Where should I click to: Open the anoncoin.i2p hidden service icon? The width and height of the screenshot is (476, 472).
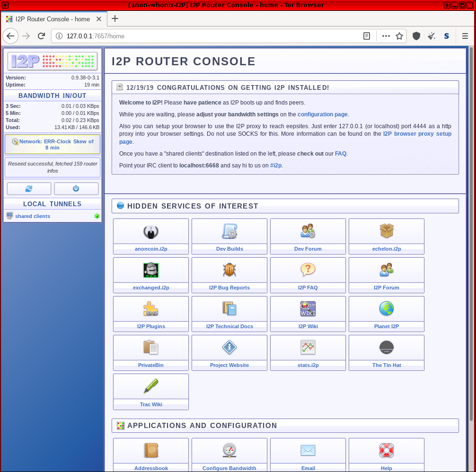point(150,232)
